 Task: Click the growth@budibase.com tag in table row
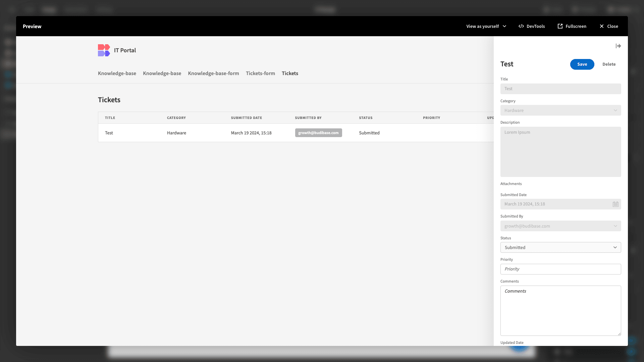point(318,133)
